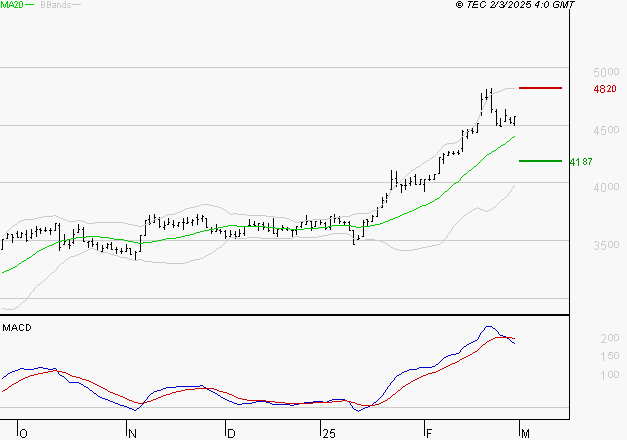This screenshot has width=627, height=440.
Task: Click the TEC copyright date stamp
Action: coord(515,5)
